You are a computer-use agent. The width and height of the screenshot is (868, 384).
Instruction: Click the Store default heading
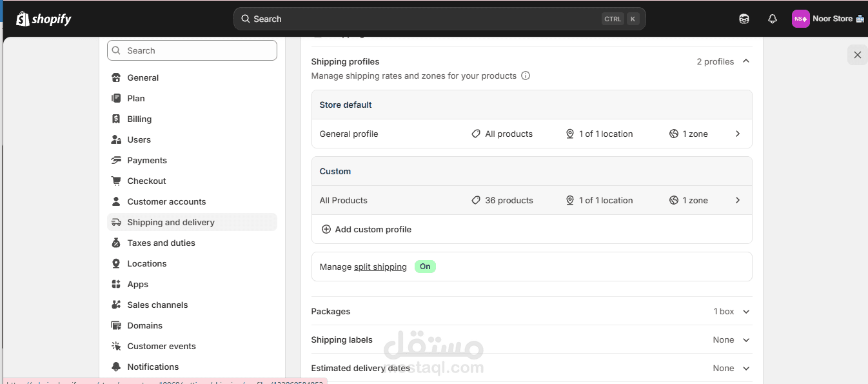click(346, 105)
